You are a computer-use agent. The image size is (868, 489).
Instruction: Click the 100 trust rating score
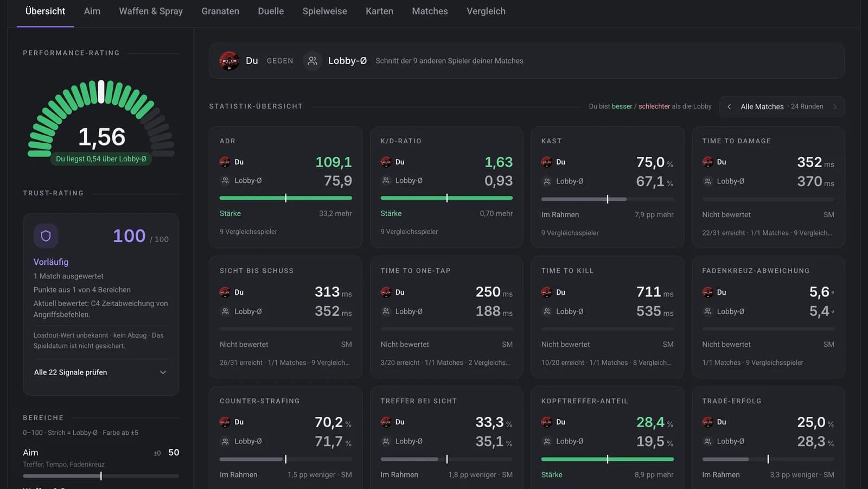tap(129, 236)
